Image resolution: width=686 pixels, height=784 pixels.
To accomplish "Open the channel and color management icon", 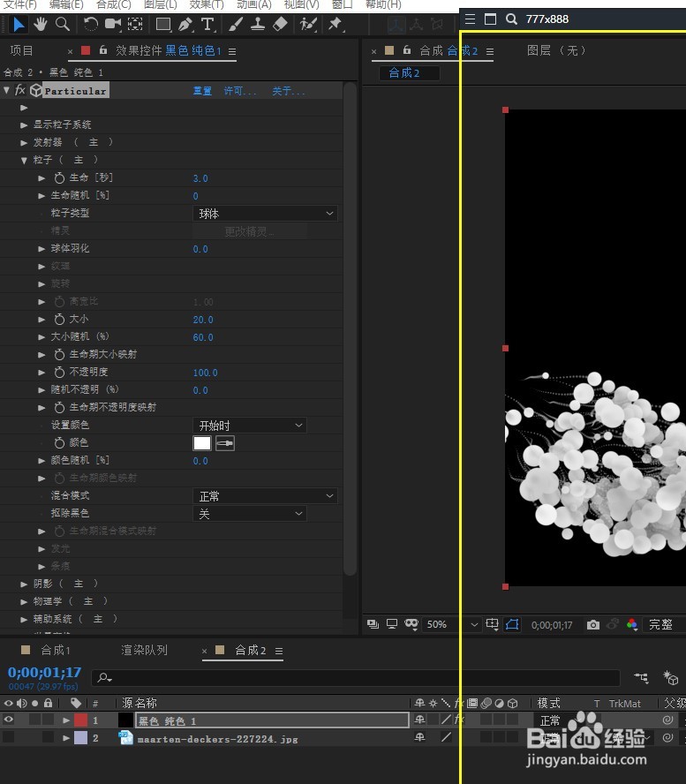I will 632,624.
